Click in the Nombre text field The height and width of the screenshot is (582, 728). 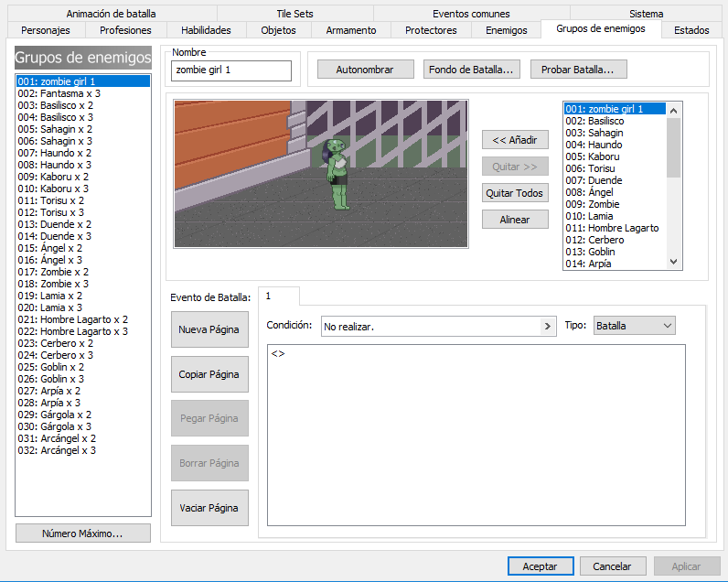(231, 71)
